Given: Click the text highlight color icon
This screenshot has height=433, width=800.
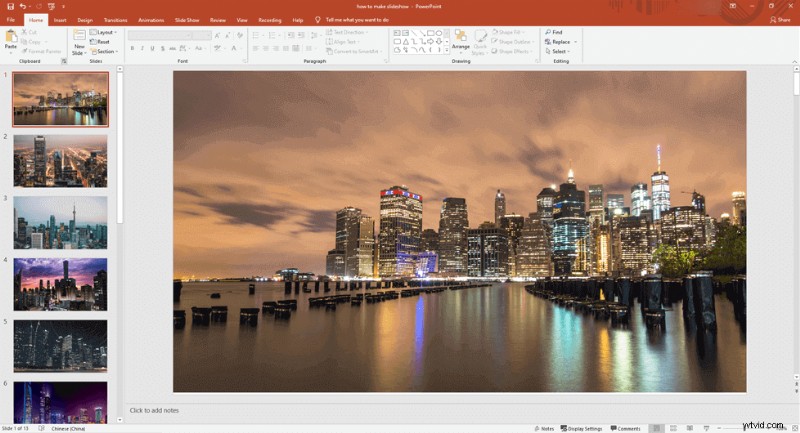Looking at the screenshot, I should [217, 48].
